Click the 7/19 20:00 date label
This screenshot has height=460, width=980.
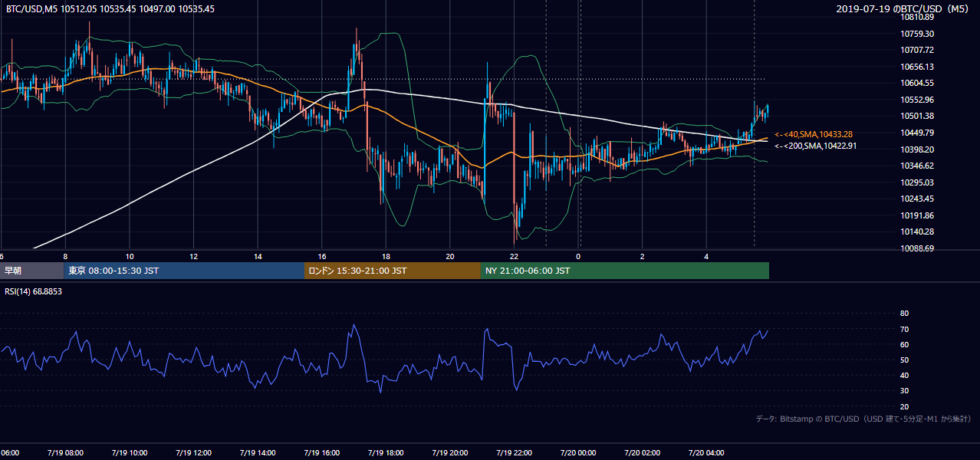click(x=449, y=453)
